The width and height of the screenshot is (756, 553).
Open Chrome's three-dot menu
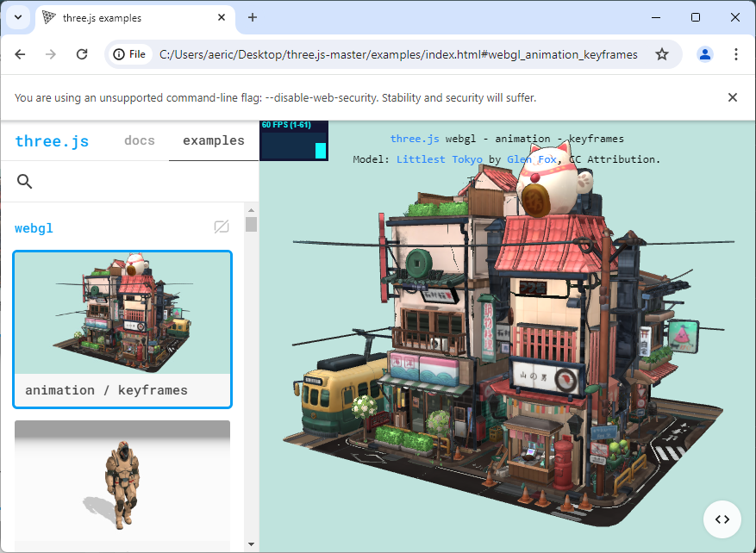pyautogui.click(x=736, y=54)
